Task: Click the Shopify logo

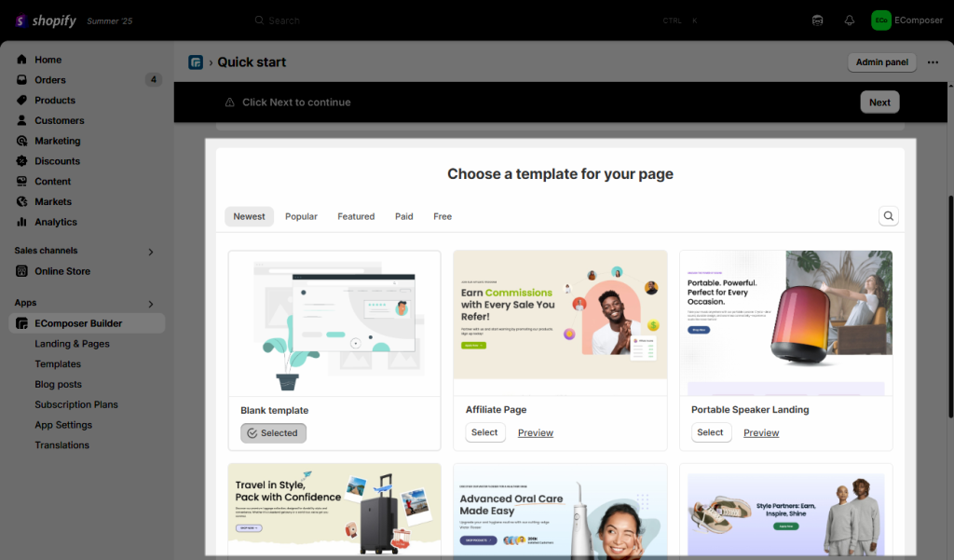Action: [46, 20]
